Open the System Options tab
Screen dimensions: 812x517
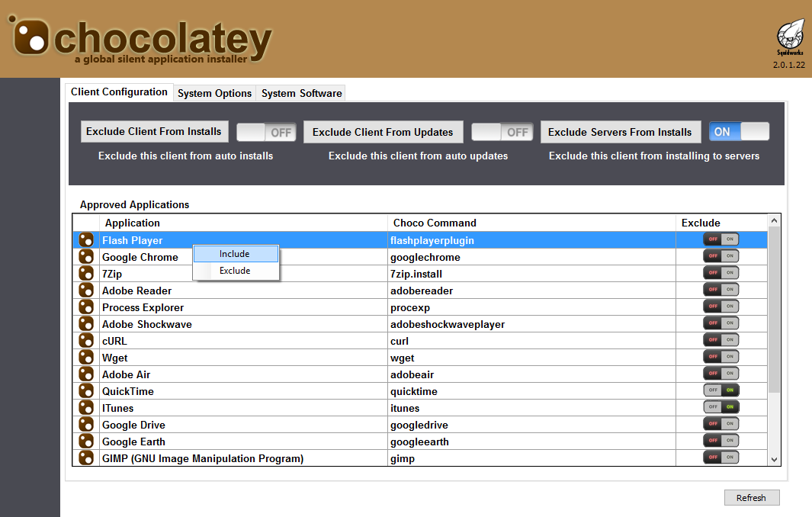214,93
